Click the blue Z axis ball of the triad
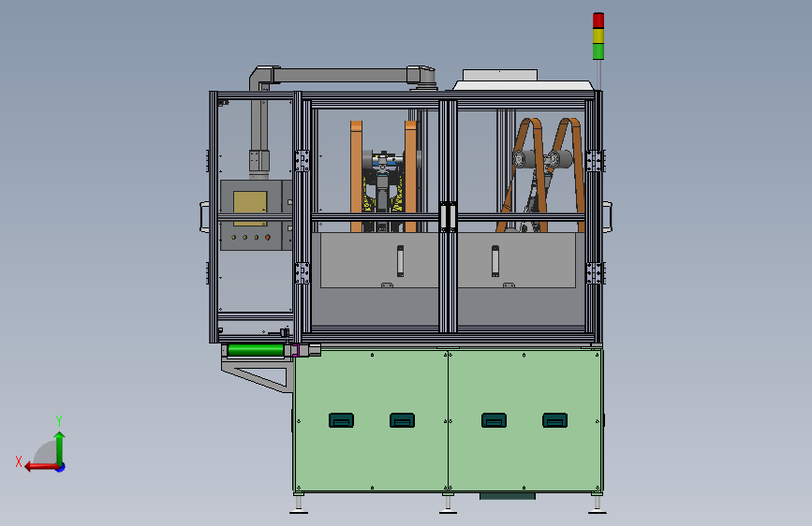 pyautogui.click(x=61, y=467)
